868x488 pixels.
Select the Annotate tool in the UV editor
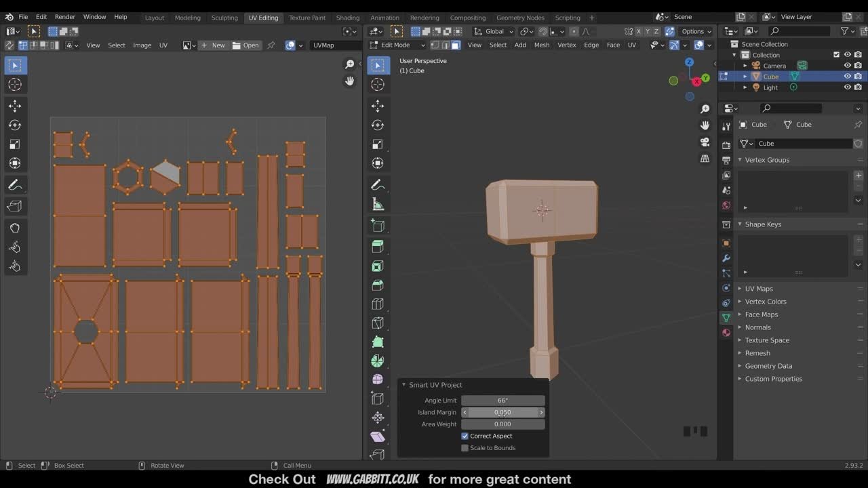pos(15,184)
